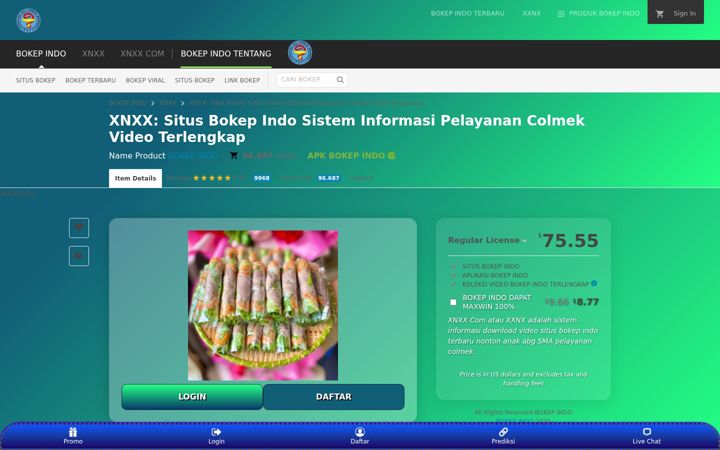Click BOKEP TERBARU in the white sub-menu
Image resolution: width=720 pixels, height=450 pixels.
pos(90,80)
